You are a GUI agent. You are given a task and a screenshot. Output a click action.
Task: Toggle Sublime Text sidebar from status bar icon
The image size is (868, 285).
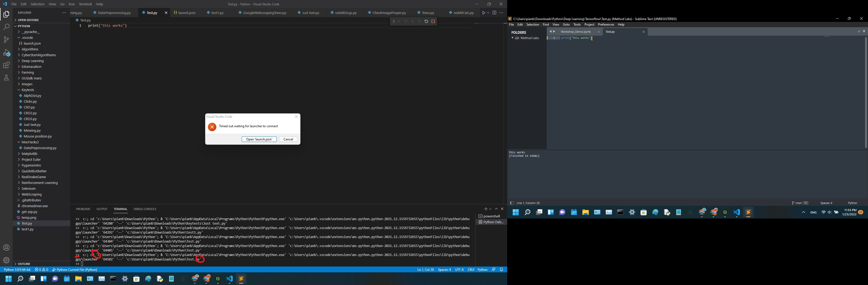[511, 203]
